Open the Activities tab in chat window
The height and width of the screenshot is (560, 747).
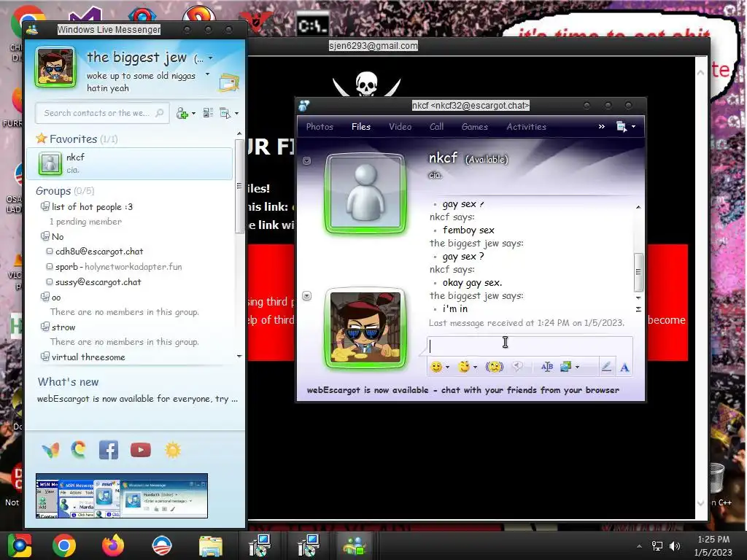click(526, 127)
